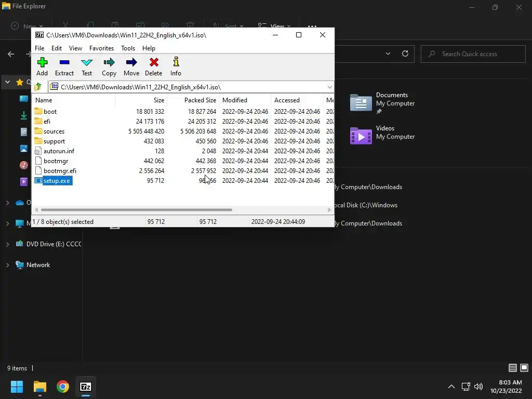Select DVD Drive (E:) in navigation pane
Screen dimensions: 532x399
point(48,244)
